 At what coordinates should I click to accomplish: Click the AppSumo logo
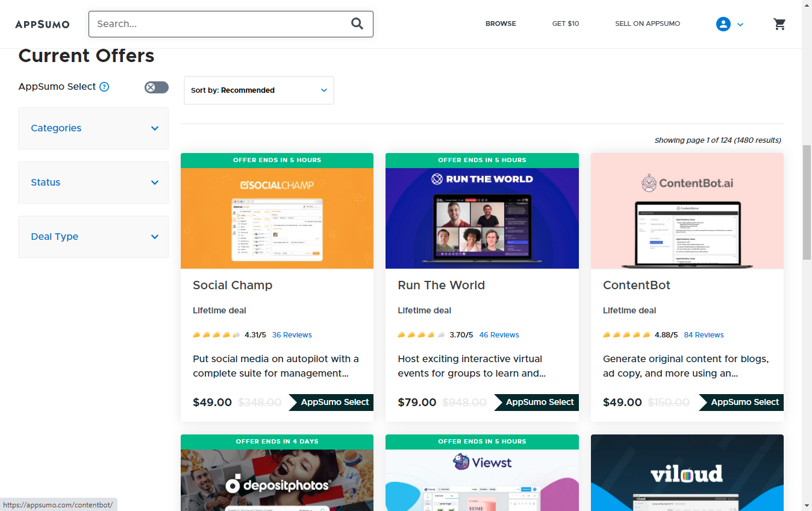coord(42,24)
